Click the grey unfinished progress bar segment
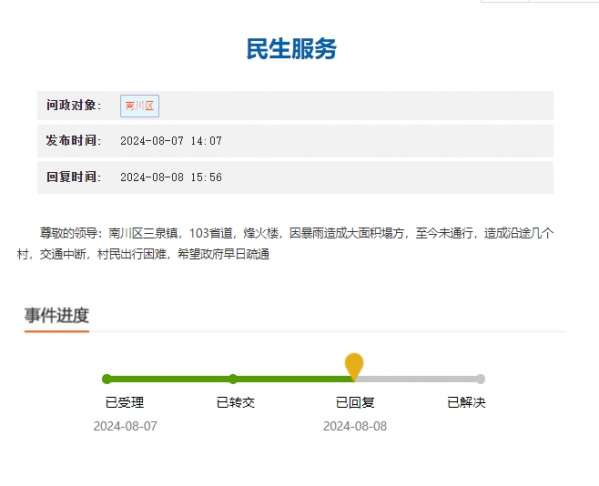The width and height of the screenshot is (599, 486). pyautogui.click(x=416, y=379)
